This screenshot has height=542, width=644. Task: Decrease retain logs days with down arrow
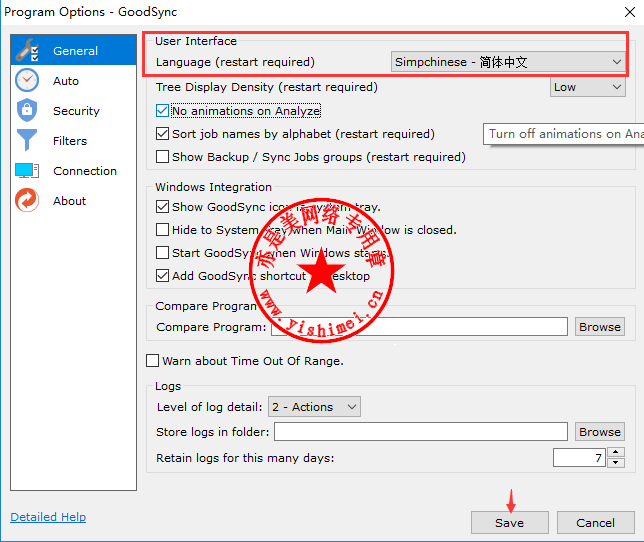tap(616, 463)
